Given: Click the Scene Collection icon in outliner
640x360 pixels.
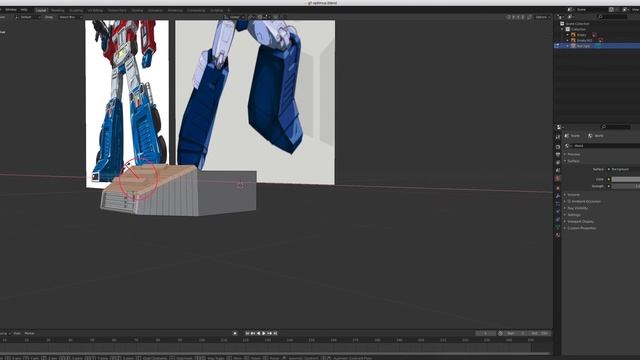Looking at the screenshot, I should 562,24.
